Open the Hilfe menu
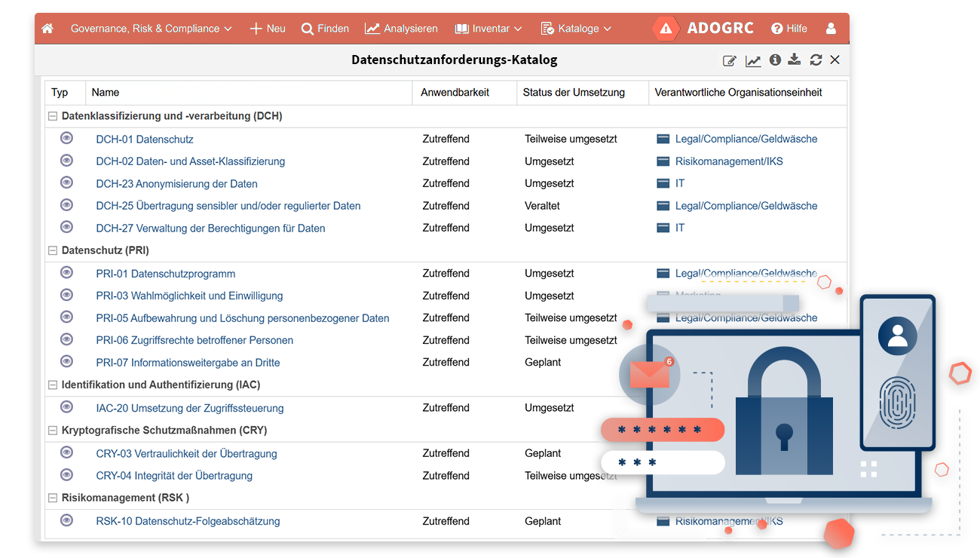 coord(789,29)
